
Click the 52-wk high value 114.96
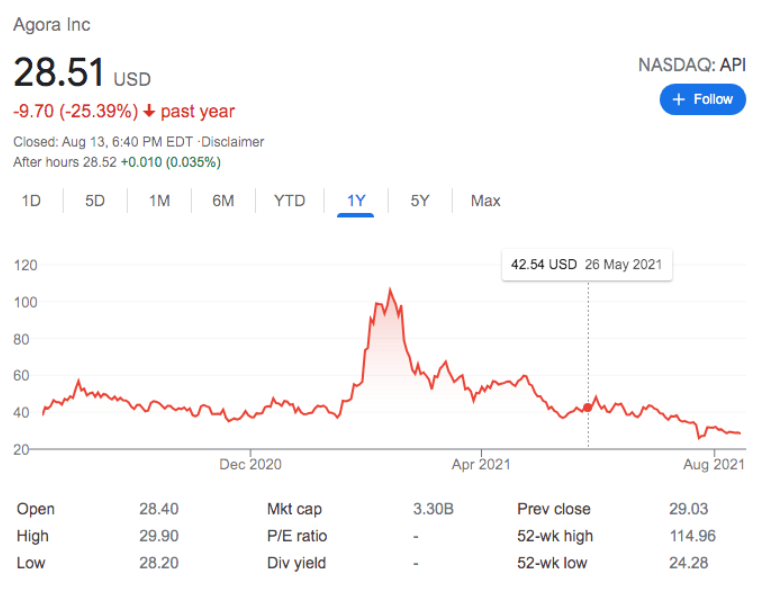click(x=693, y=536)
